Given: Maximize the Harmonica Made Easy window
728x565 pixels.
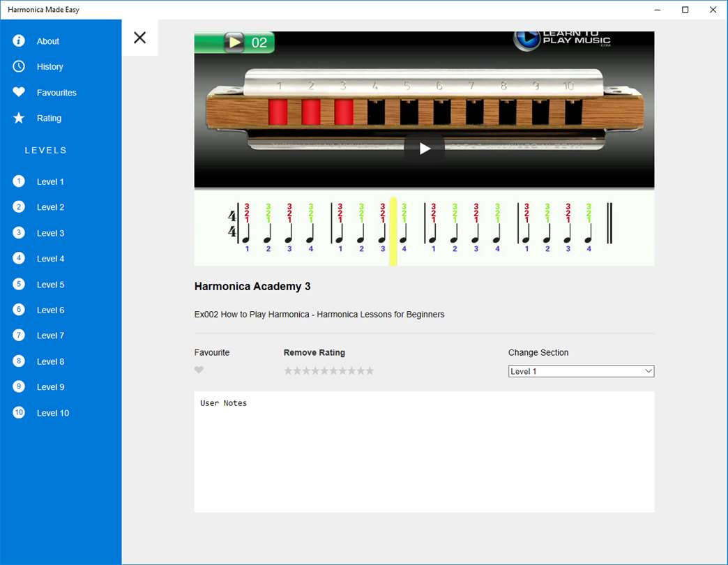Looking at the screenshot, I should pyautogui.click(x=685, y=10).
